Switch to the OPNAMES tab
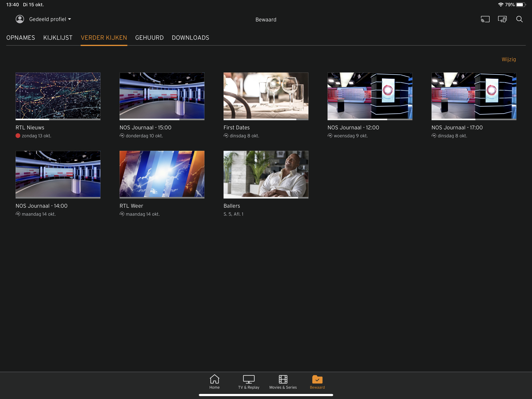This screenshot has height=399, width=532. (x=21, y=38)
